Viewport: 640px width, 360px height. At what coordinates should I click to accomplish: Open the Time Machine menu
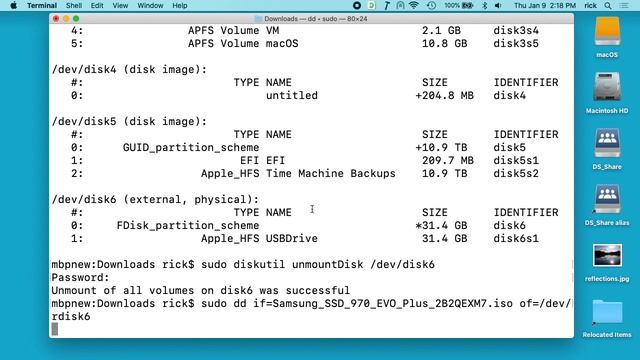pos(431,6)
